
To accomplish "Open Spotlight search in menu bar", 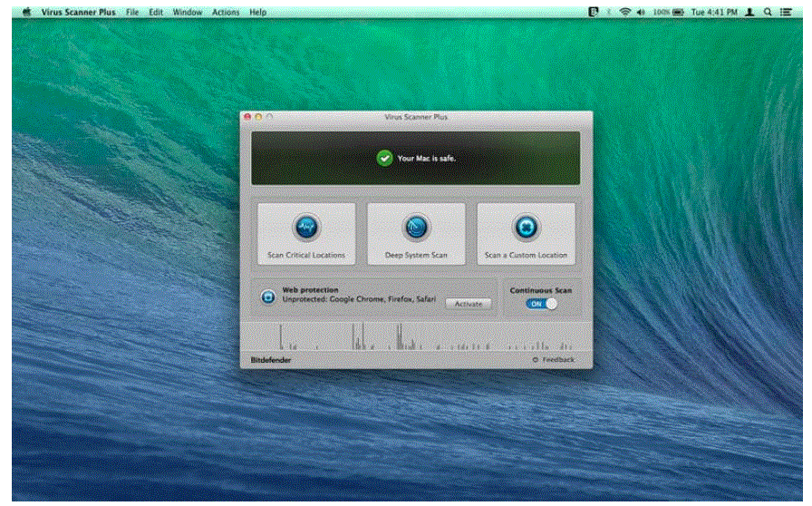I will pos(768,12).
